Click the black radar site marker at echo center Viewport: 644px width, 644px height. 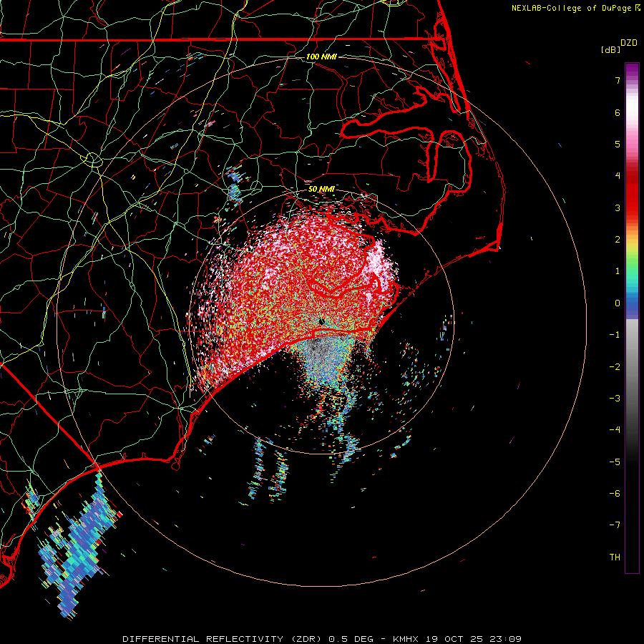[x=321, y=321]
